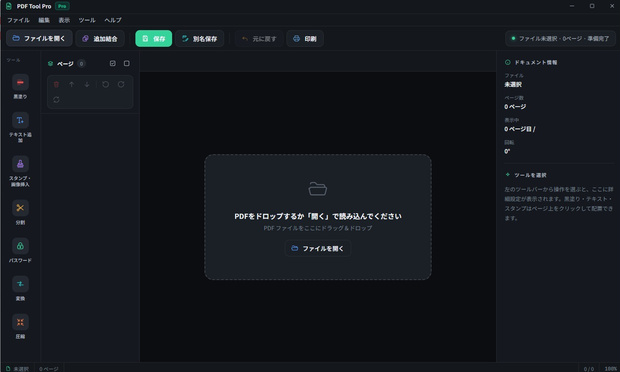
Task: Click the 別名保存 save-as button
Action: (x=200, y=39)
